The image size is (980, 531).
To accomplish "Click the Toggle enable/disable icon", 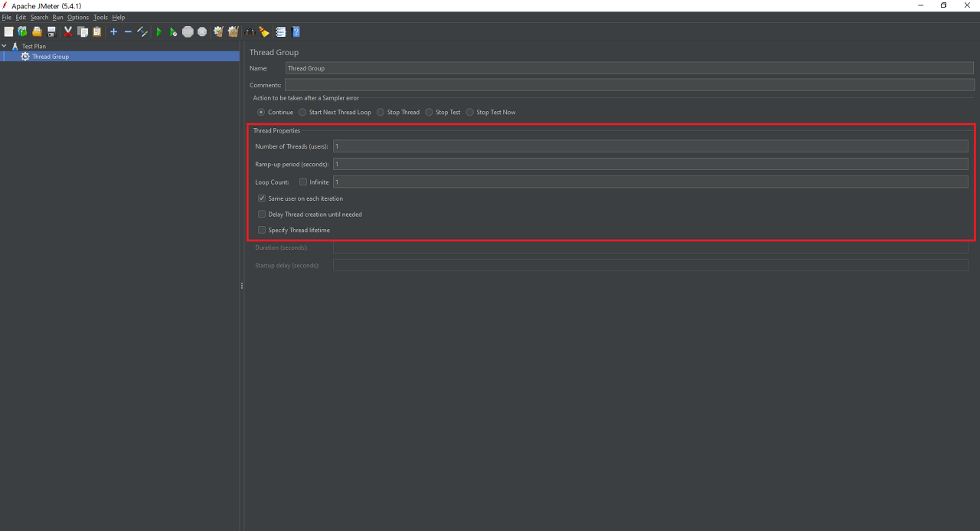I will click(x=142, y=31).
